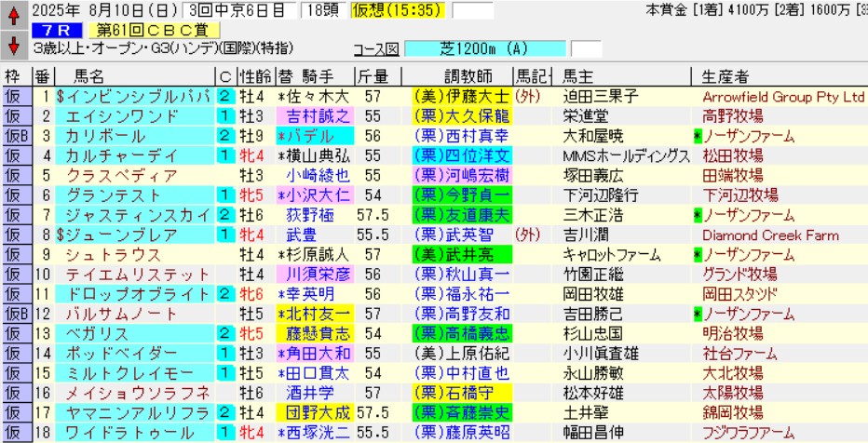The image size is (868, 443).
Task: Click the 仮 frame marker for インビンシブルパパ
Action: 14,96
